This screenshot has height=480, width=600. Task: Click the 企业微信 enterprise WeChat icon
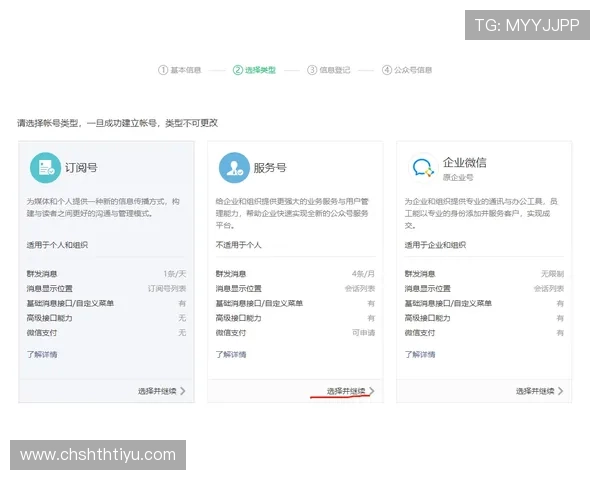pyautogui.click(x=423, y=168)
